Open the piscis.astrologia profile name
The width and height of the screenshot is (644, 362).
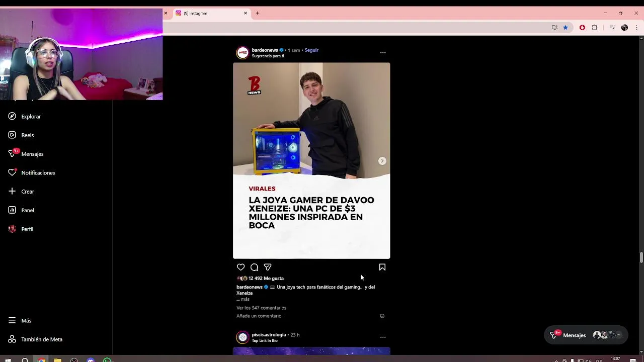click(269, 335)
